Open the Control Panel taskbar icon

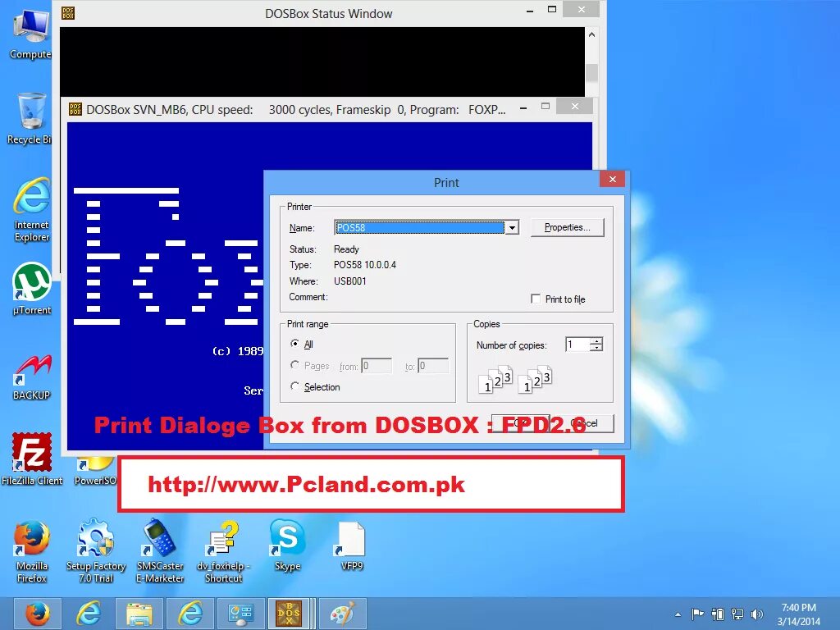241,614
